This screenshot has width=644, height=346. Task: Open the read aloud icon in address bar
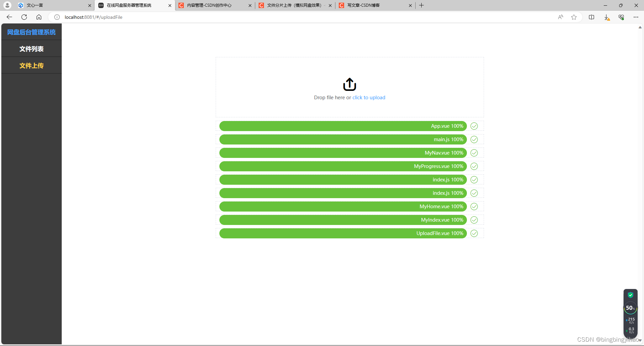[560, 17]
